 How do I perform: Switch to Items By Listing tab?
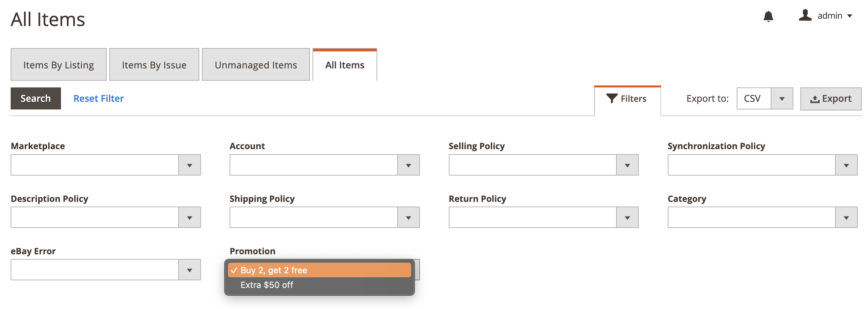(x=58, y=65)
